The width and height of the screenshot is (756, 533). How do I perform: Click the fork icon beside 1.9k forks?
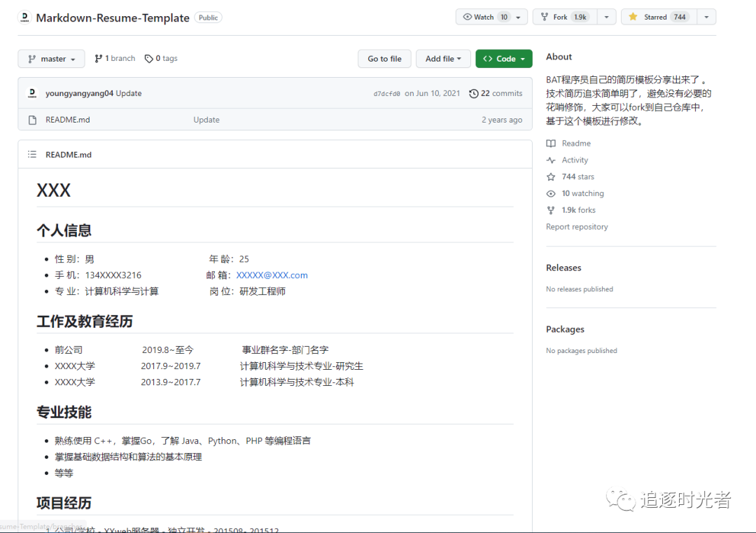(551, 210)
